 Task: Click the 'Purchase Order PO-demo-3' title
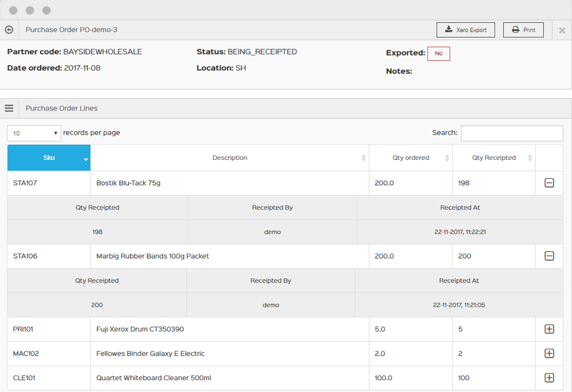pos(72,30)
